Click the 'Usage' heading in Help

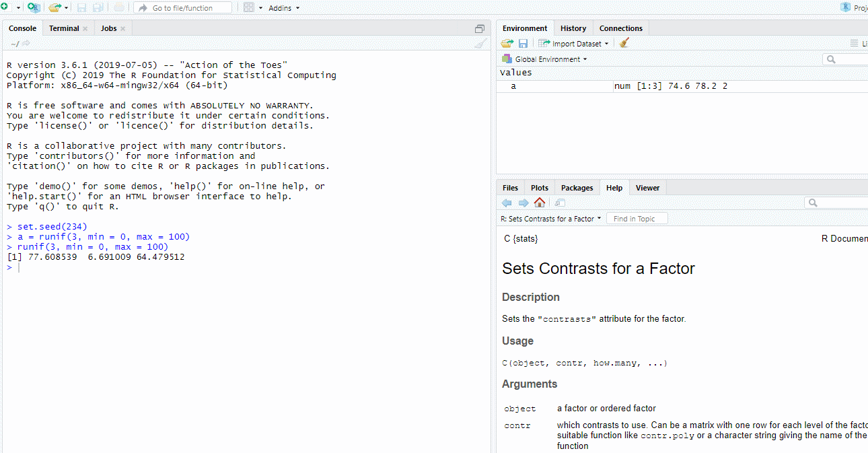pyautogui.click(x=517, y=341)
